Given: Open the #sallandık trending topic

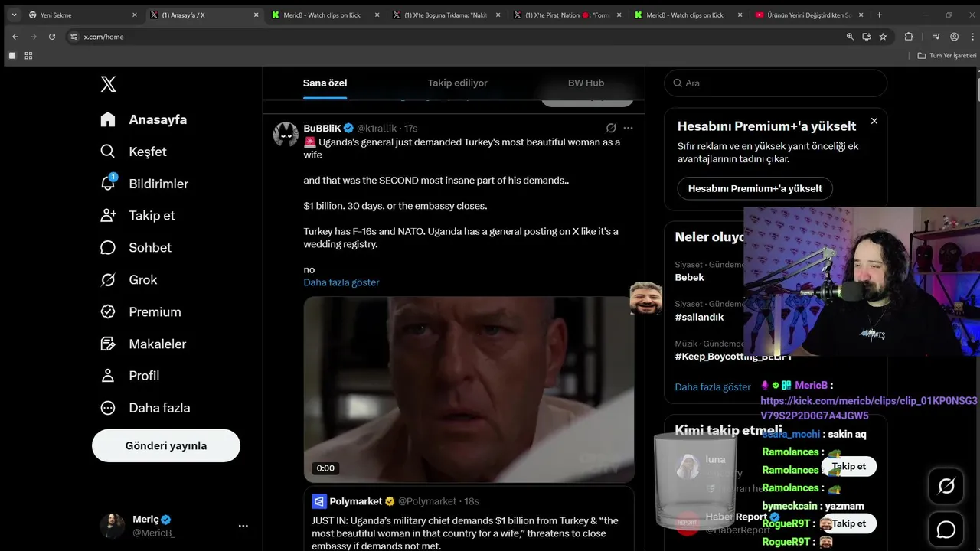Looking at the screenshot, I should tap(699, 317).
